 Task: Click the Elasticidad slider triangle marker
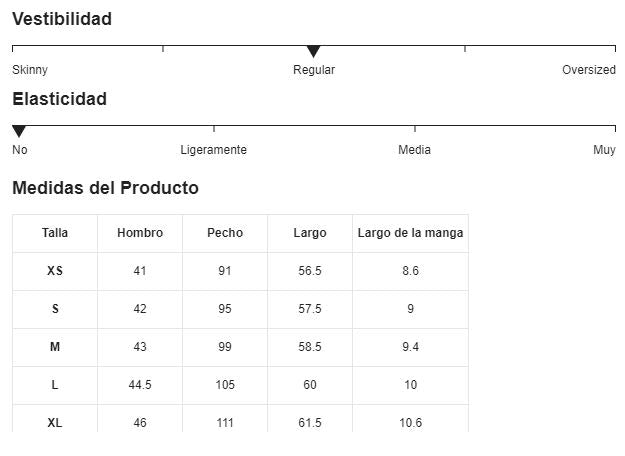(x=19, y=131)
